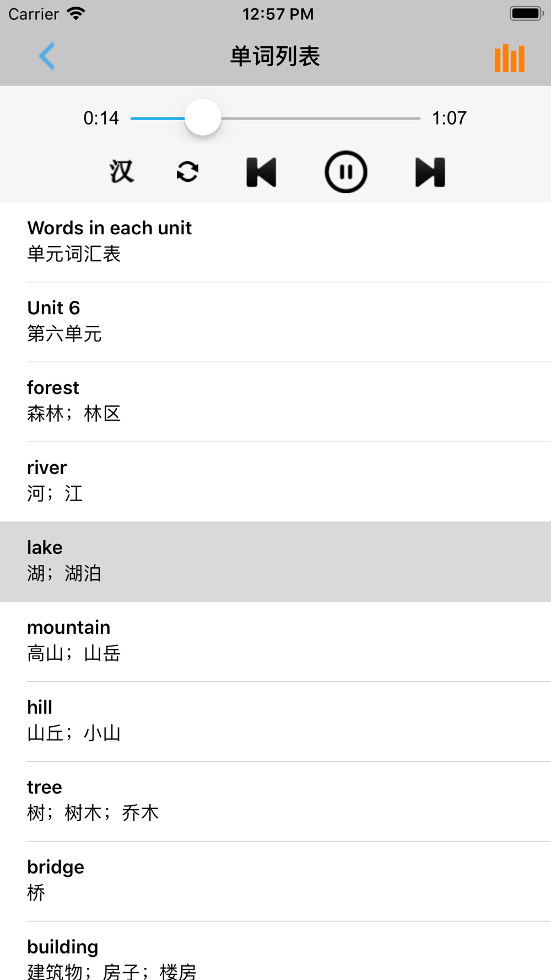The height and width of the screenshot is (980, 551).
Task: Tap the orange audio bars icon
Action: coord(510,58)
